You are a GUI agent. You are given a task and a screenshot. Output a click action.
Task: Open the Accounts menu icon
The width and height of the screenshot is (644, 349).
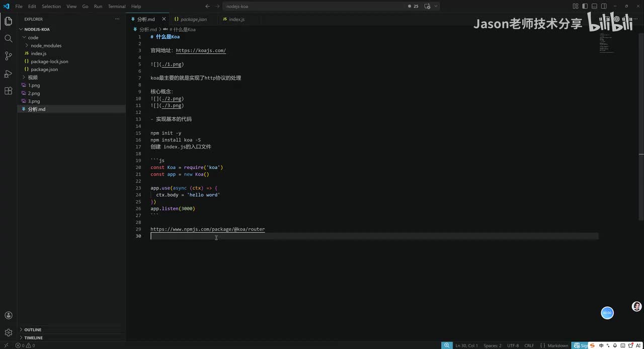click(x=8, y=315)
